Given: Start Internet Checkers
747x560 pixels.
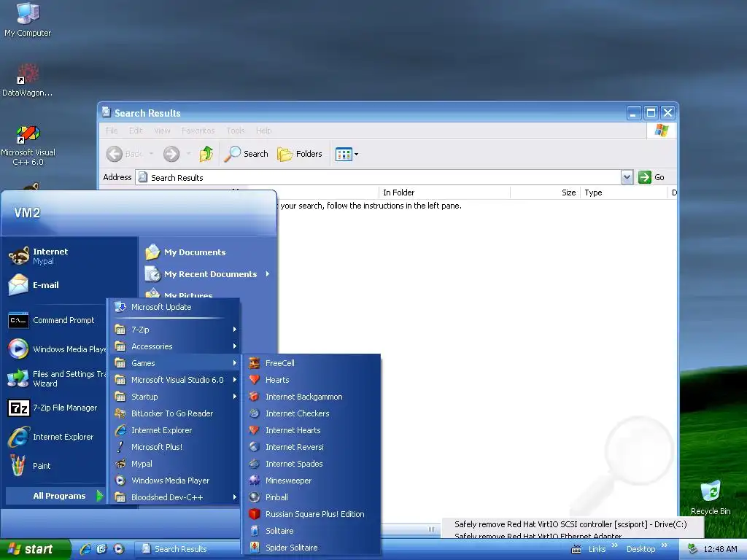Looking at the screenshot, I should coord(311,413).
